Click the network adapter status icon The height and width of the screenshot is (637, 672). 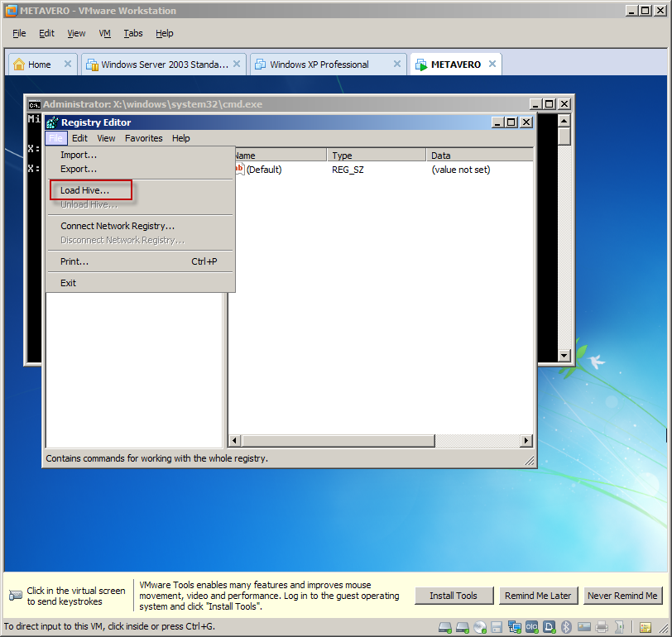tap(514, 627)
